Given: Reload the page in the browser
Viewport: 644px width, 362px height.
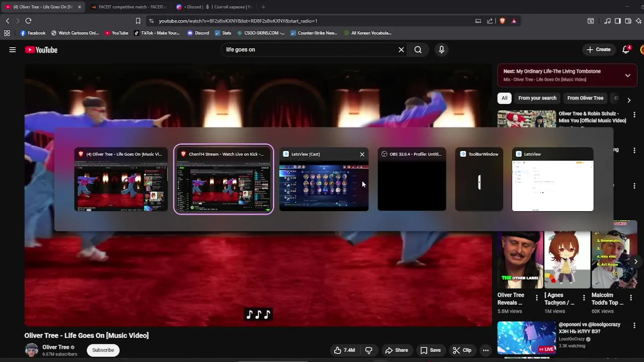Looking at the screenshot, I should tap(28, 21).
